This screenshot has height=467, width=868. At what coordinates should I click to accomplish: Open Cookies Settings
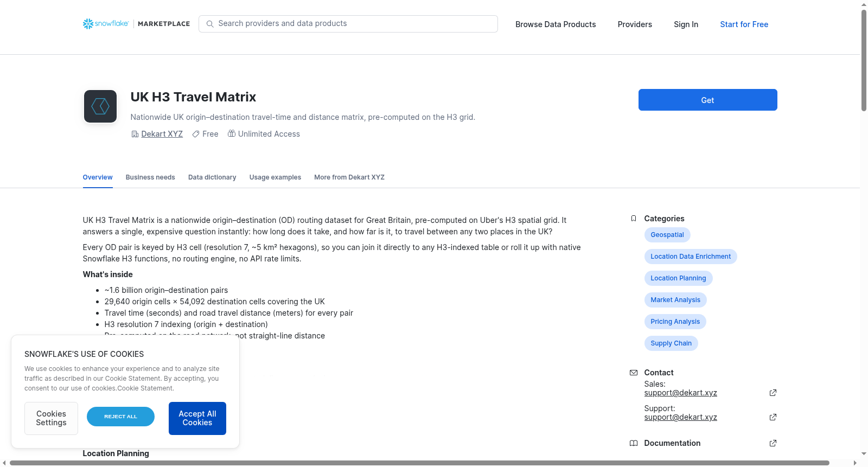(x=51, y=418)
